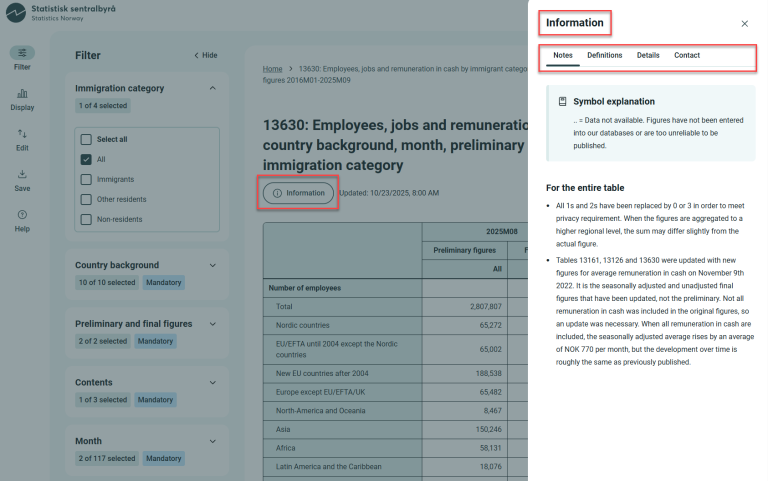Click the Information button under title
Screen dimensions: 768x481
[298, 193]
